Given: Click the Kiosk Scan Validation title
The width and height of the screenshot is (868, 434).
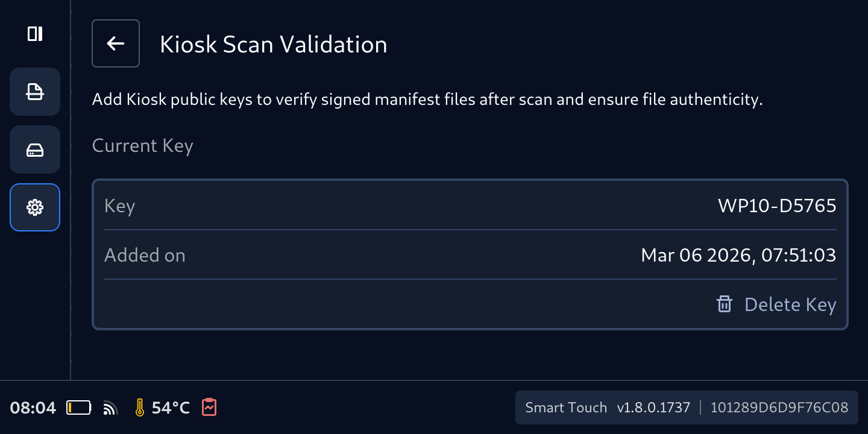Looking at the screenshot, I should click(273, 45).
